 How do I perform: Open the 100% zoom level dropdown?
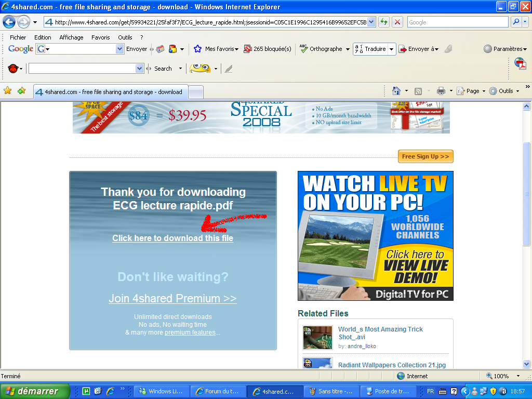click(518, 376)
